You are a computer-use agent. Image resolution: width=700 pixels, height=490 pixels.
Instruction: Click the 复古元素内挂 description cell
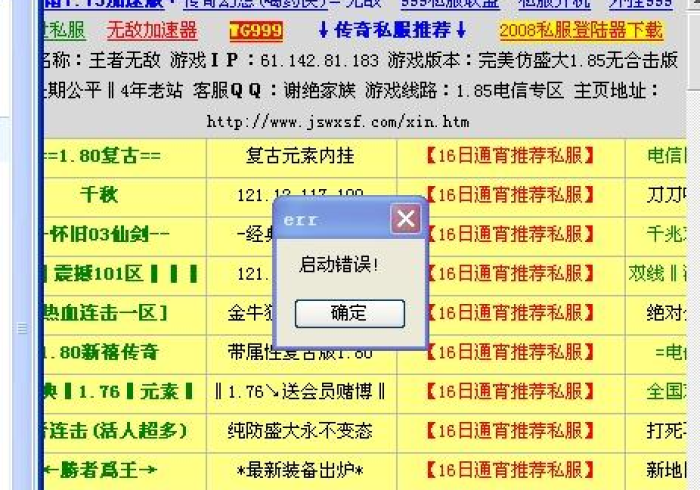(301, 156)
